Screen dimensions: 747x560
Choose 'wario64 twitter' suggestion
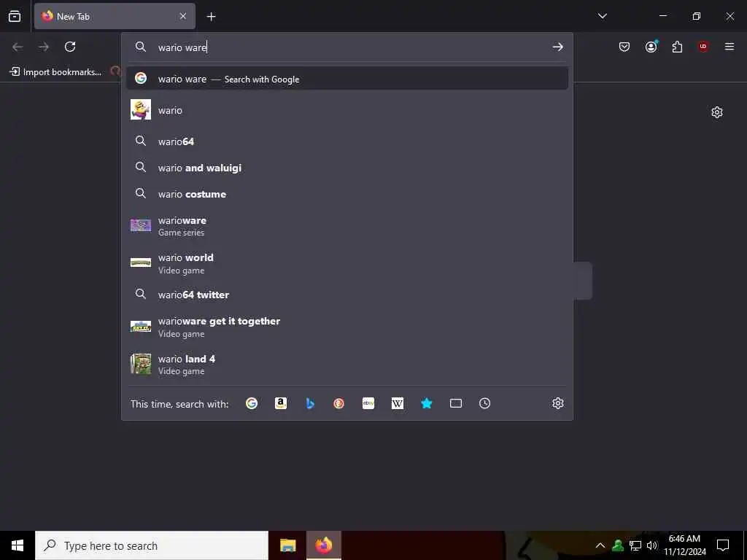[347, 295]
